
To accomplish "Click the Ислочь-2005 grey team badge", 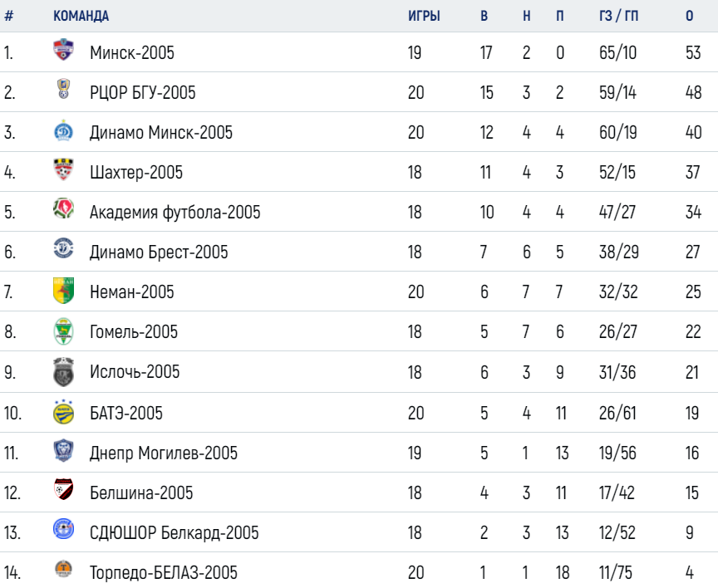I will 64,372.
